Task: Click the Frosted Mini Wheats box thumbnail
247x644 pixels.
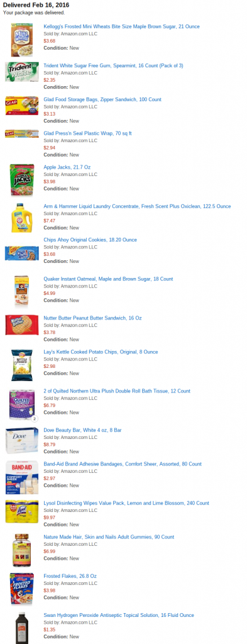Action: pos(22,40)
